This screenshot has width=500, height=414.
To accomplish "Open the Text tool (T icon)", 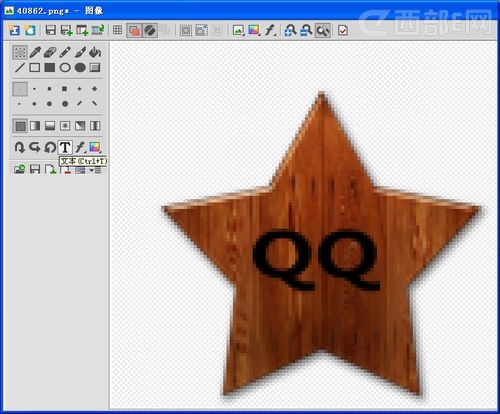I will (x=65, y=147).
